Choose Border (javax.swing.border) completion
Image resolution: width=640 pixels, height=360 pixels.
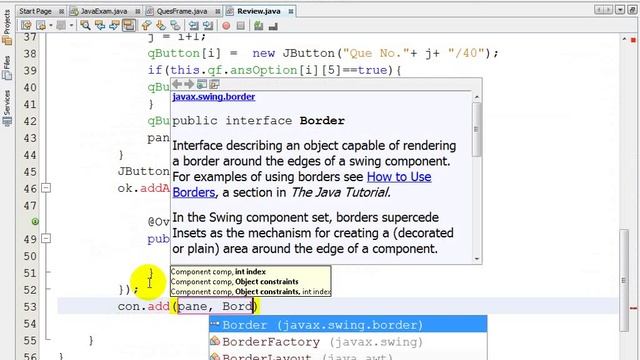coord(348,325)
